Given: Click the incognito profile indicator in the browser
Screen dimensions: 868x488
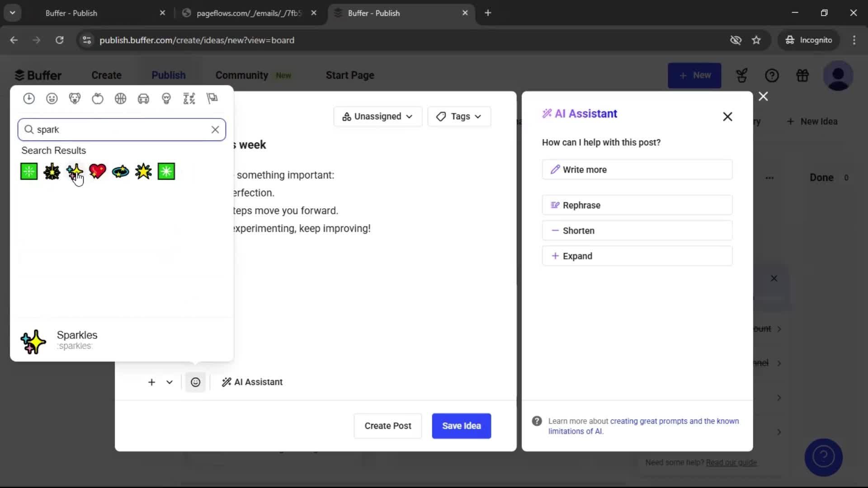Looking at the screenshot, I should pyautogui.click(x=809, y=40).
